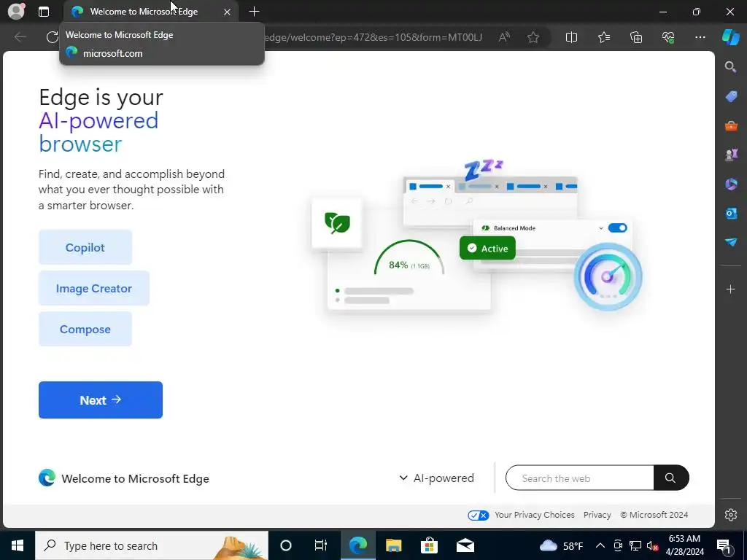747x560 pixels.
Task: Open Collections panel
Action: 636,37
